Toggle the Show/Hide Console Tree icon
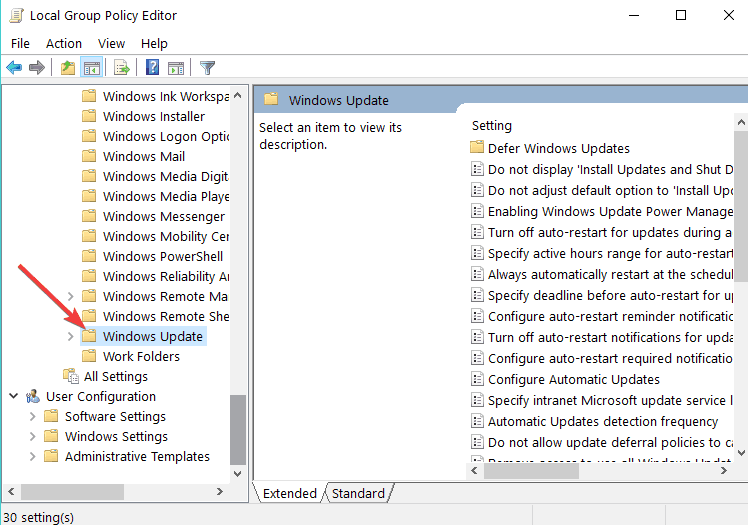Image resolution: width=748 pixels, height=525 pixels. [x=92, y=68]
